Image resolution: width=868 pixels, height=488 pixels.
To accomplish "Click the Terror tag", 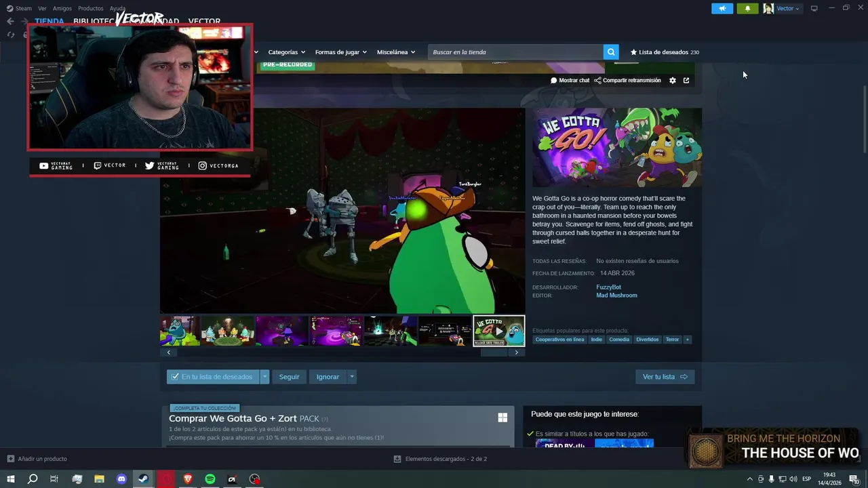I will [x=672, y=340].
